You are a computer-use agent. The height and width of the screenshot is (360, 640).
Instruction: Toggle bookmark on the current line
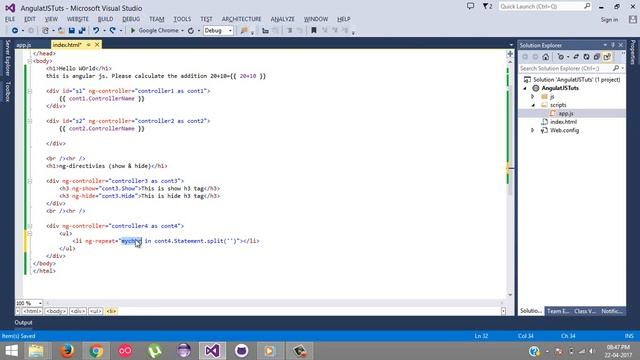(x=313, y=31)
